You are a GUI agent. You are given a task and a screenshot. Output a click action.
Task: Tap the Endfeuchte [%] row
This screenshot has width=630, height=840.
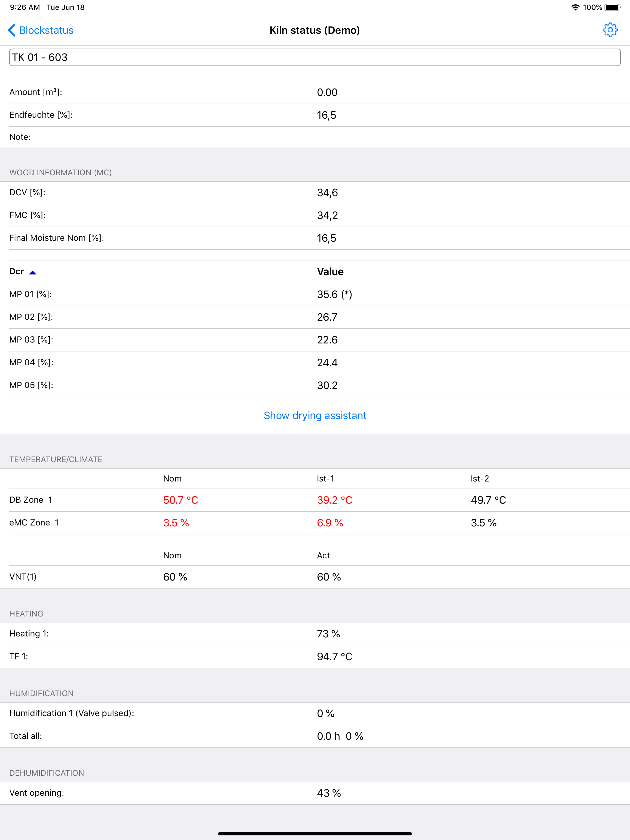pos(315,115)
